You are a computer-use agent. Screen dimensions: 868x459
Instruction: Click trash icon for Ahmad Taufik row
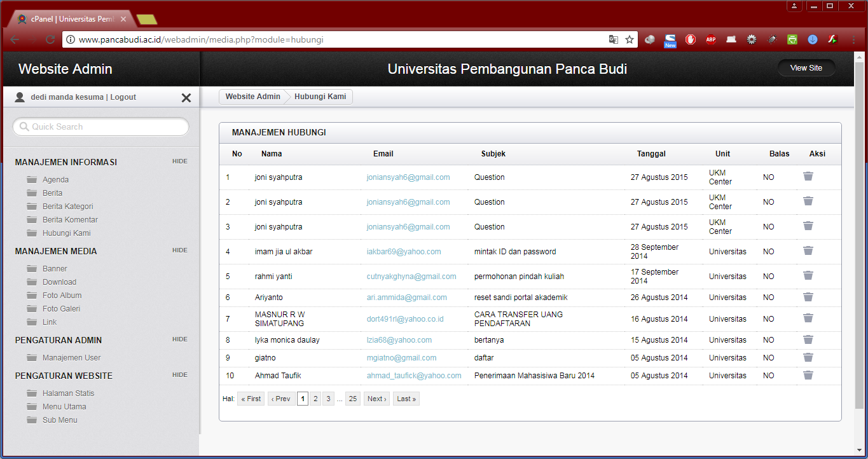(808, 376)
